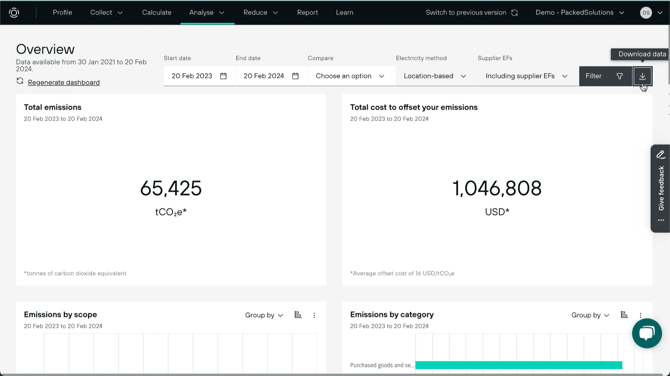Click the Regenerate dashboard link
670x376 pixels.
(x=64, y=82)
